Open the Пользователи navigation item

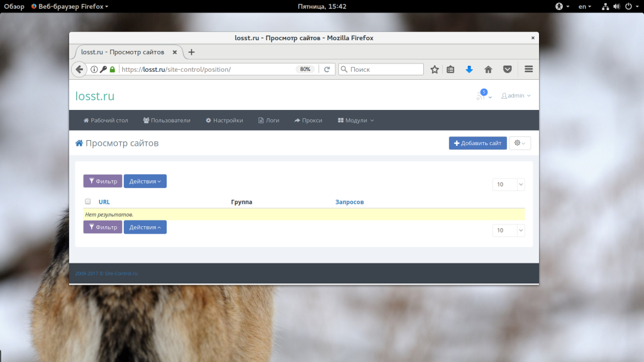coord(167,120)
